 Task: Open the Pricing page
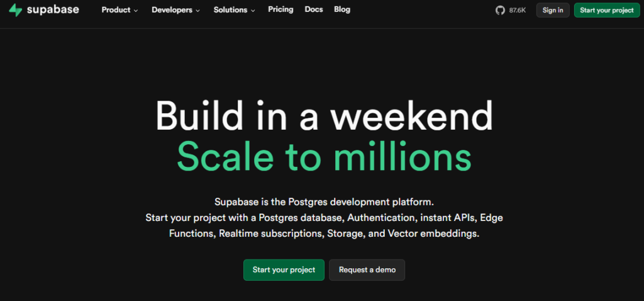point(280,9)
